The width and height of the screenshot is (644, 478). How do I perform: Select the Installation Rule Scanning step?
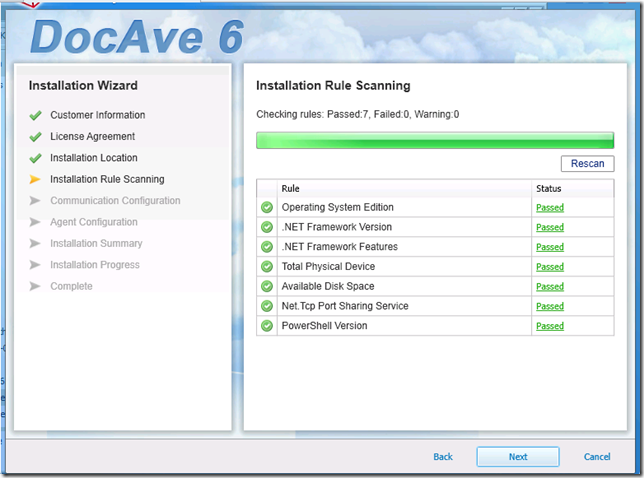click(107, 179)
